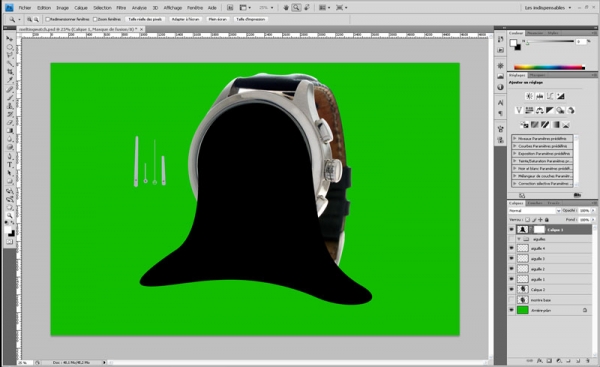The height and width of the screenshot is (367, 600).
Task: Select the Move tool in toolbox
Action: (x=10, y=39)
